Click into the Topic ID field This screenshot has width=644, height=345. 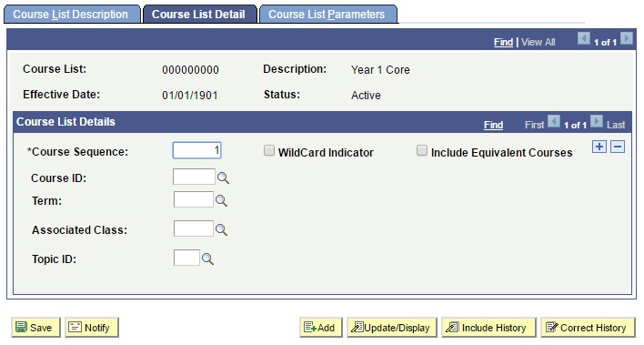click(186, 258)
